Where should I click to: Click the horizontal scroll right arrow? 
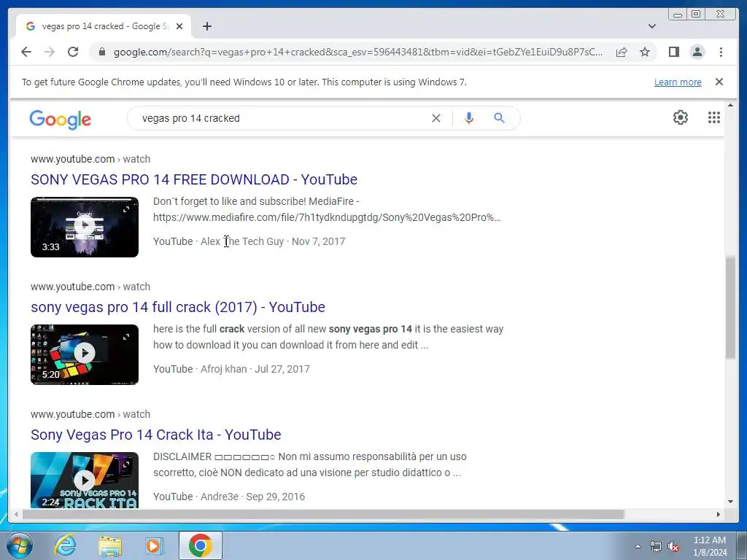click(719, 514)
